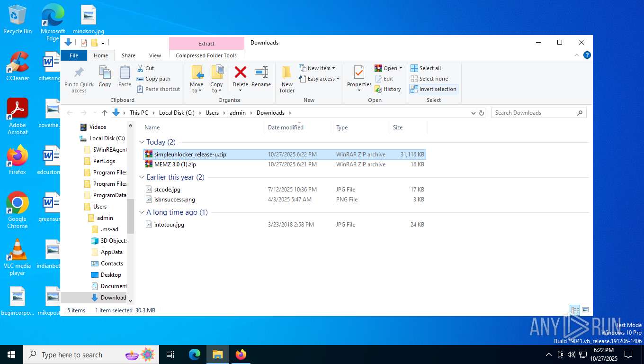The height and width of the screenshot is (364, 644).
Task: Click Invert selection
Action: coord(433,89)
